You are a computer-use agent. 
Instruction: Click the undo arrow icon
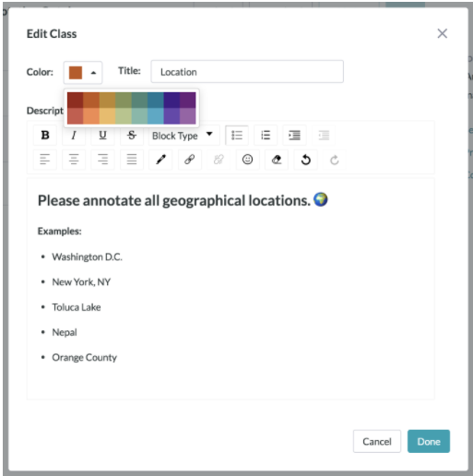[x=305, y=160]
